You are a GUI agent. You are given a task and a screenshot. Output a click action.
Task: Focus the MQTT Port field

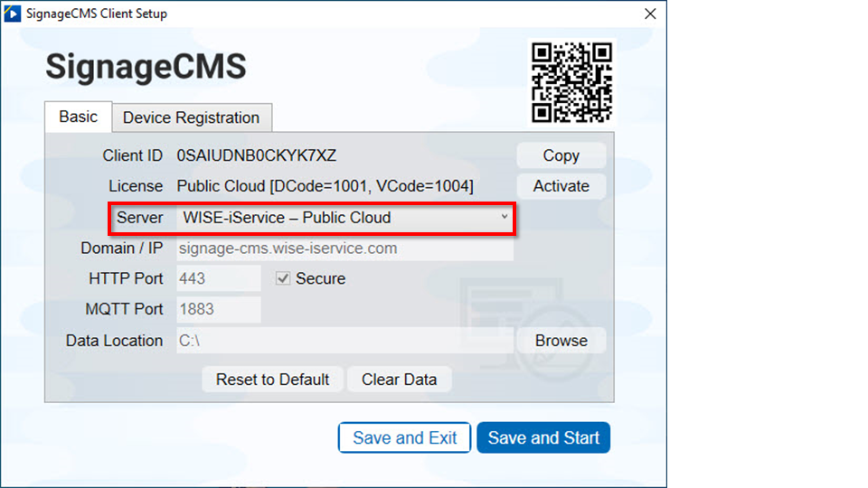pos(218,309)
